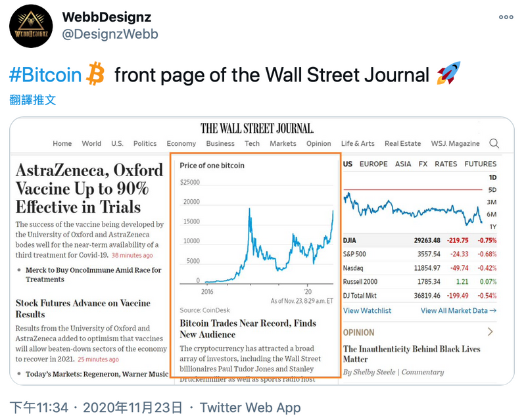The image size is (526, 420).
Task: Click View All Market Data link
Action: pos(458,311)
